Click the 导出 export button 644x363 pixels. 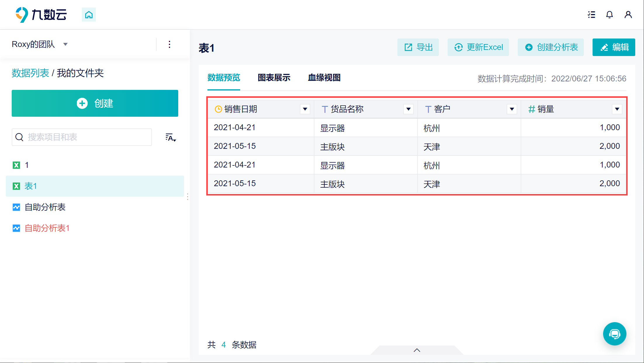point(418,47)
